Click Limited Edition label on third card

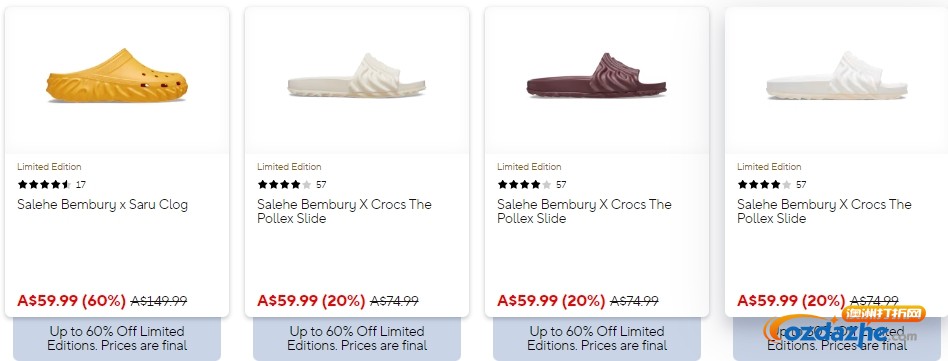click(529, 167)
